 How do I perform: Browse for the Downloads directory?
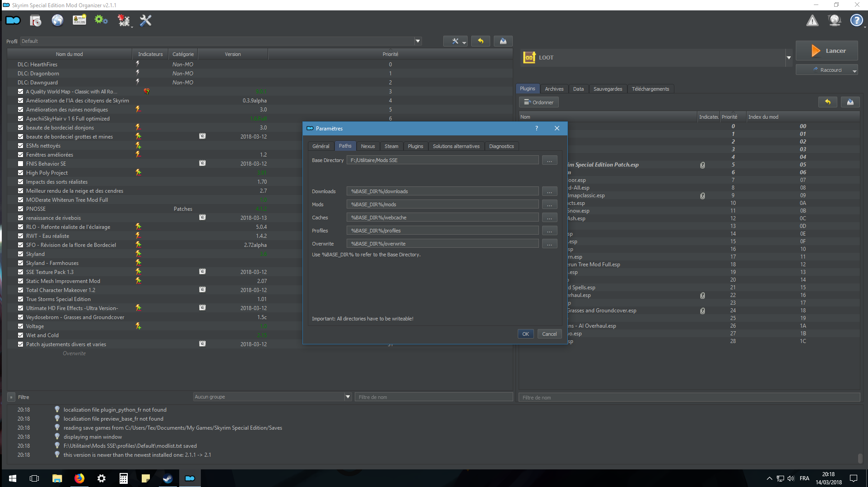549,191
